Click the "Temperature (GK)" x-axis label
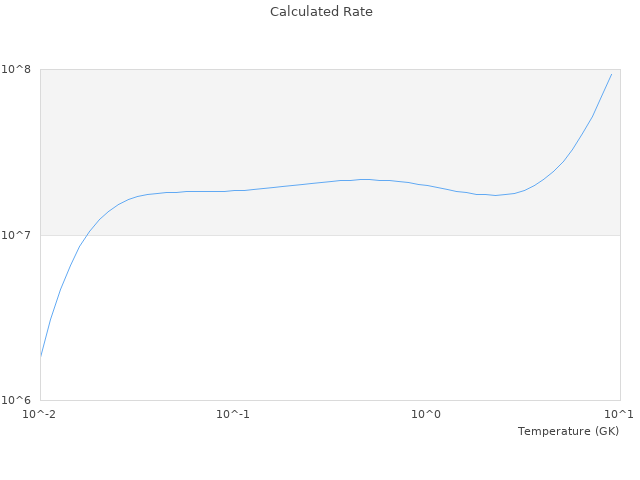The height and width of the screenshot is (480, 640). coord(568,431)
